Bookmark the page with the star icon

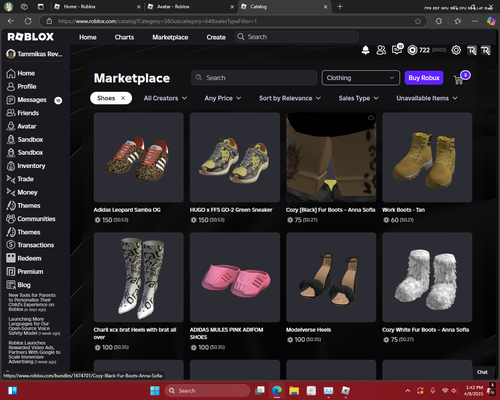coord(418,21)
